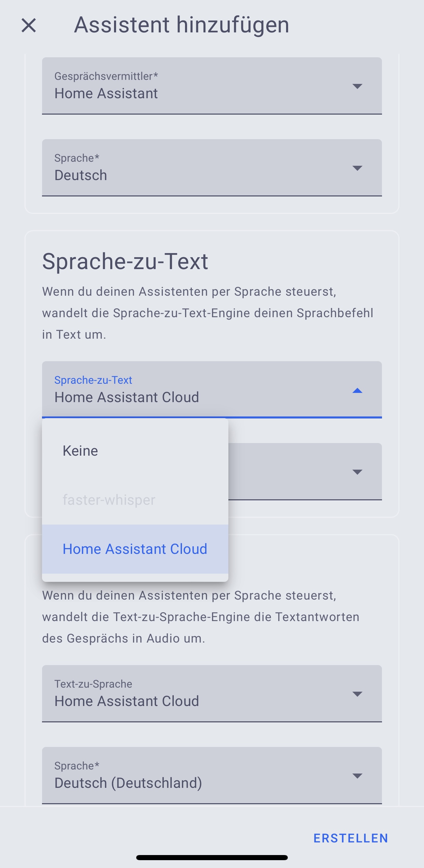424x868 pixels.
Task: Select the currently highlighted Home Assistant Cloud option
Action: tap(135, 549)
